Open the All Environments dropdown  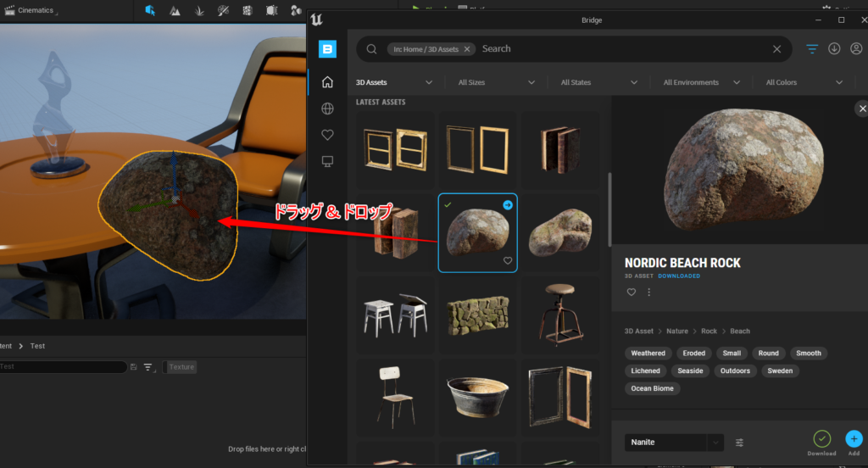[x=701, y=82]
